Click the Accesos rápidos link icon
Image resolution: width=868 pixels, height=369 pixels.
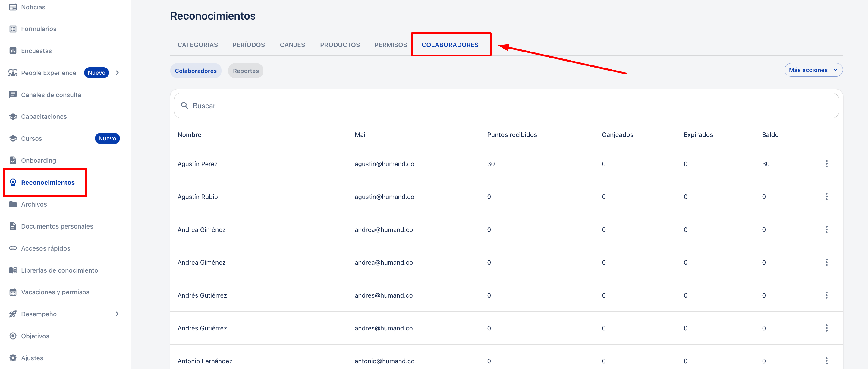pos(13,248)
